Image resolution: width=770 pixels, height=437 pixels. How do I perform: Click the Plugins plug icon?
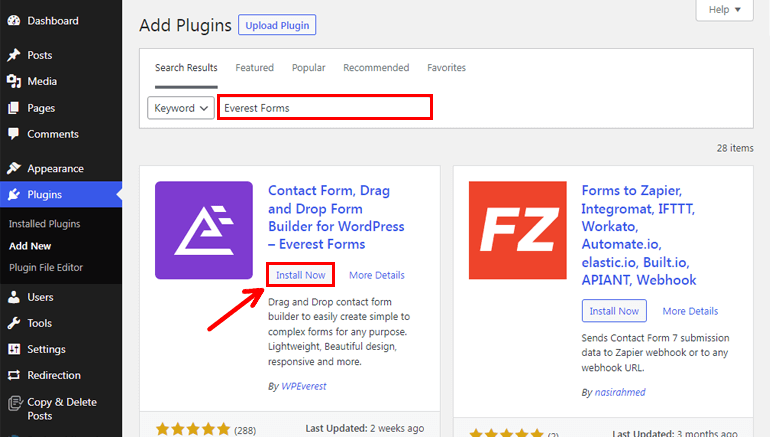[14, 194]
